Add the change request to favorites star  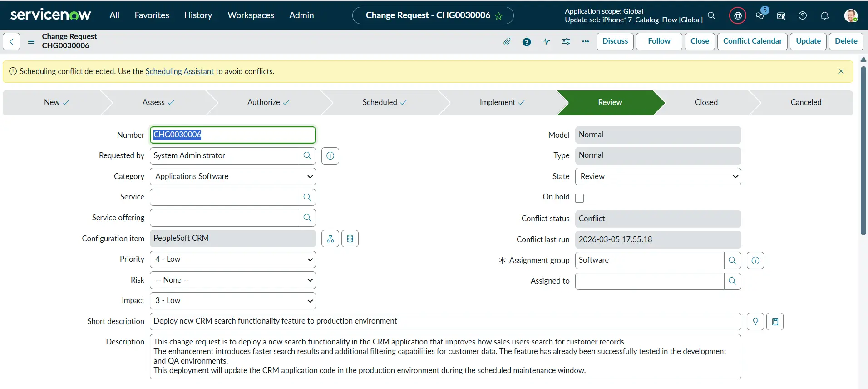point(499,16)
